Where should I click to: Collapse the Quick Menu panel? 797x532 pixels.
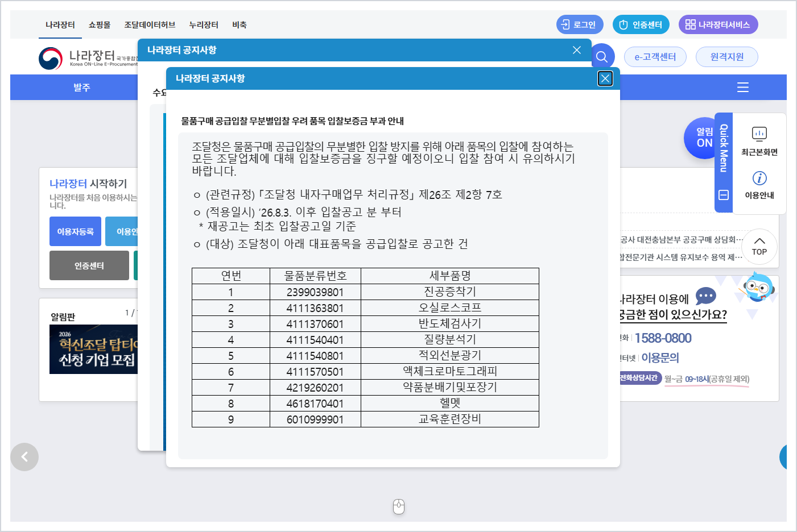point(724,195)
